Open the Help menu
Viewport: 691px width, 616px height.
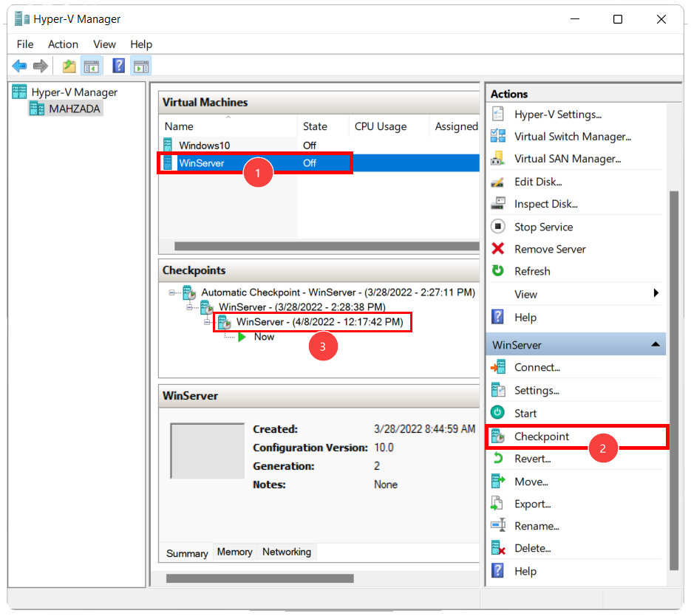(x=141, y=44)
